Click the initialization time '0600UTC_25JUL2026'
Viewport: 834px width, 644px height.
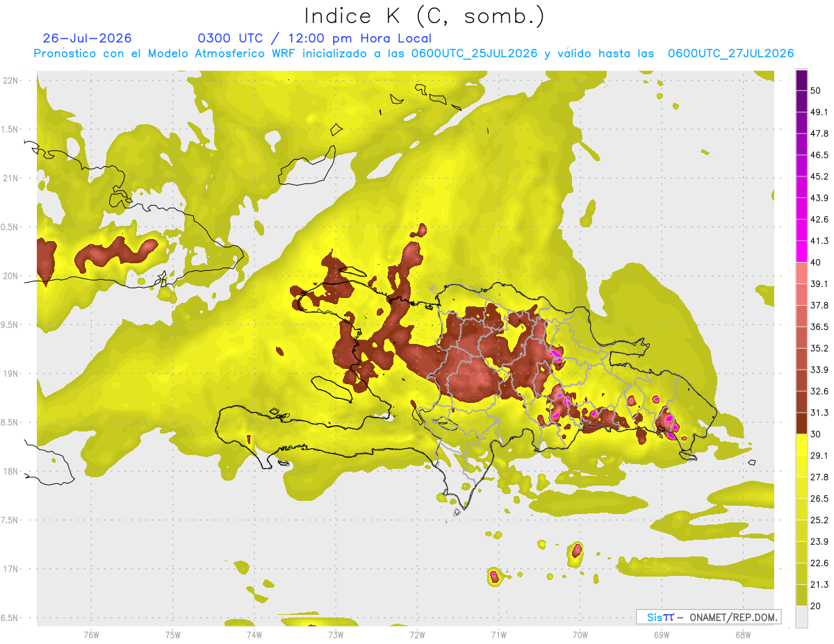(x=474, y=53)
